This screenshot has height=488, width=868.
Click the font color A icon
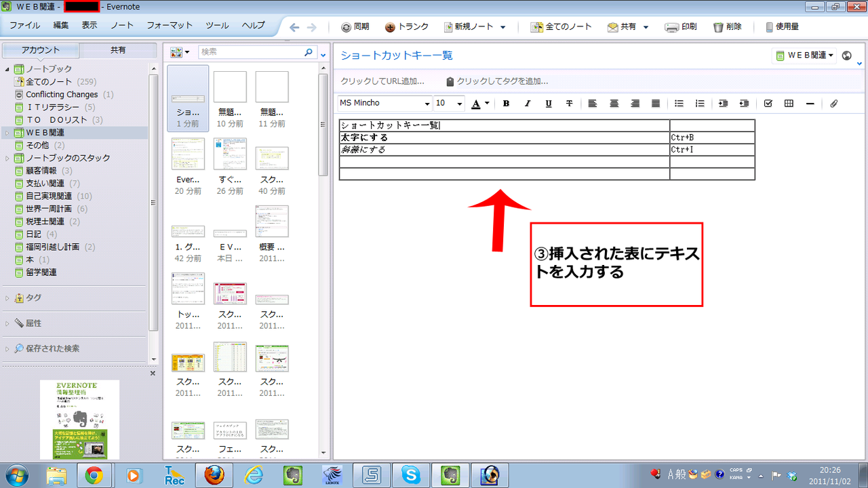tap(476, 104)
